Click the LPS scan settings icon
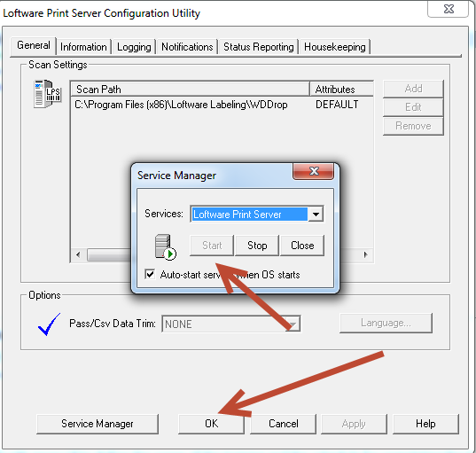Screen dimensions: 476x453 (47, 94)
